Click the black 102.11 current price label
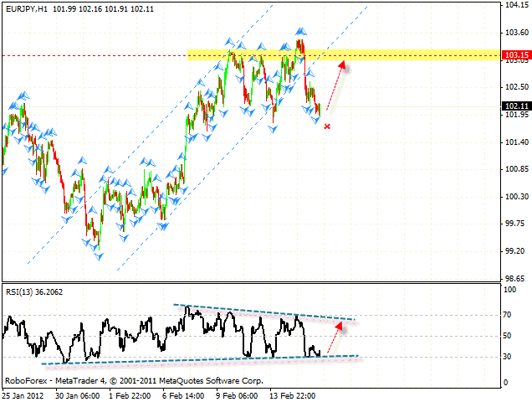This screenshot has height=402, width=532. (x=517, y=106)
